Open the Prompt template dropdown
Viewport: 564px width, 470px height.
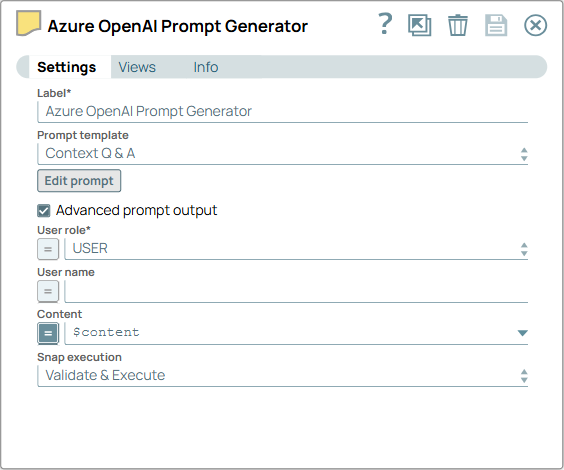point(283,154)
